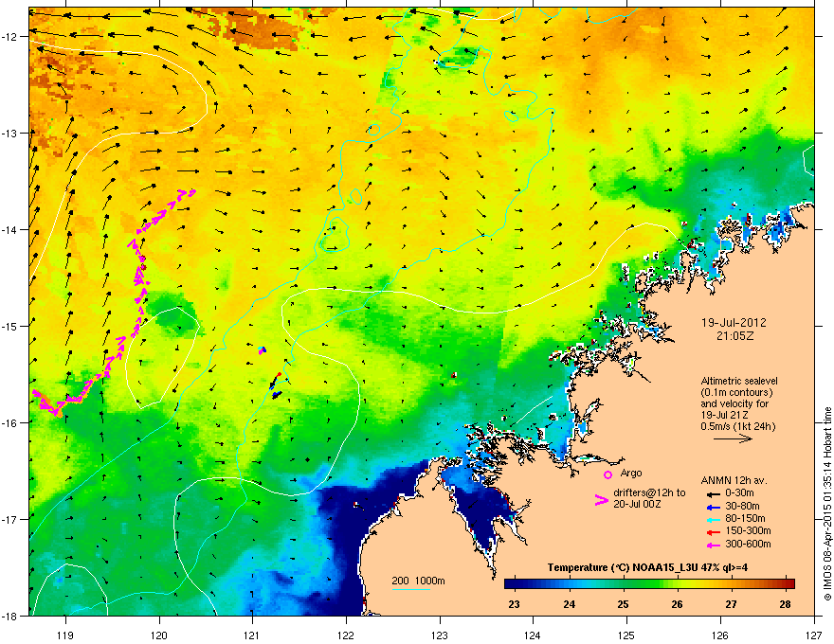834x644 pixels.
Task: Click the black 0-30m arrow legend icon
Action: (x=713, y=494)
